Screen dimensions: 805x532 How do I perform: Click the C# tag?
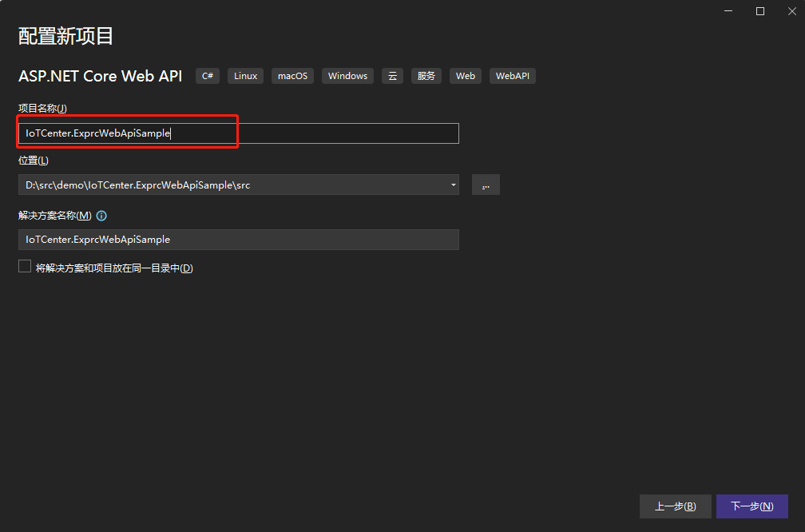coord(208,76)
